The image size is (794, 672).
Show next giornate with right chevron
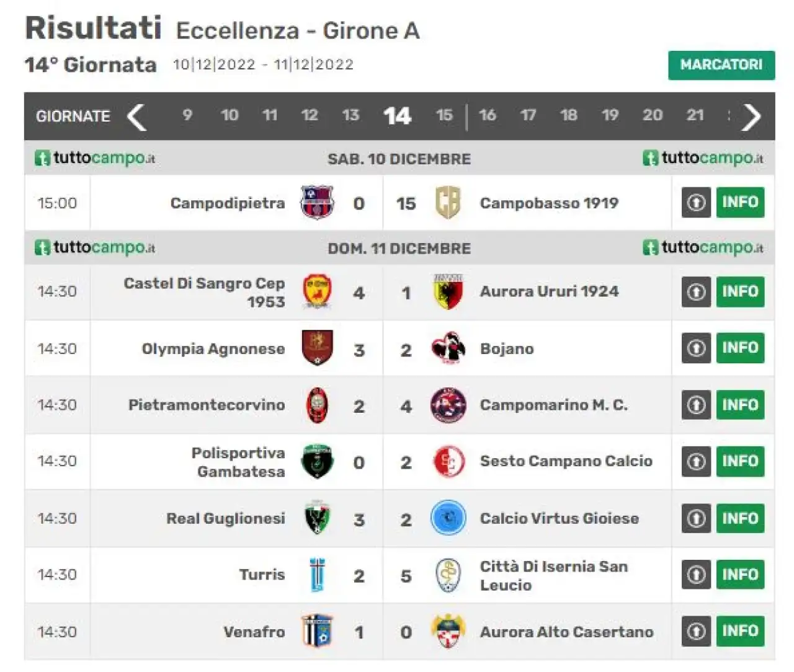point(751,117)
